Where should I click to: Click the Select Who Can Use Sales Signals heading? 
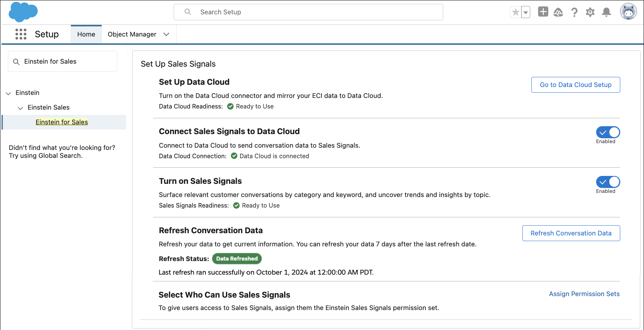point(224,295)
